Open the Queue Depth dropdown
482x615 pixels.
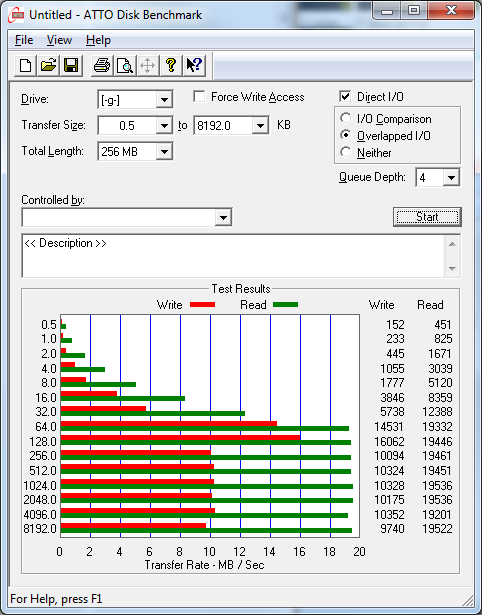(x=451, y=178)
